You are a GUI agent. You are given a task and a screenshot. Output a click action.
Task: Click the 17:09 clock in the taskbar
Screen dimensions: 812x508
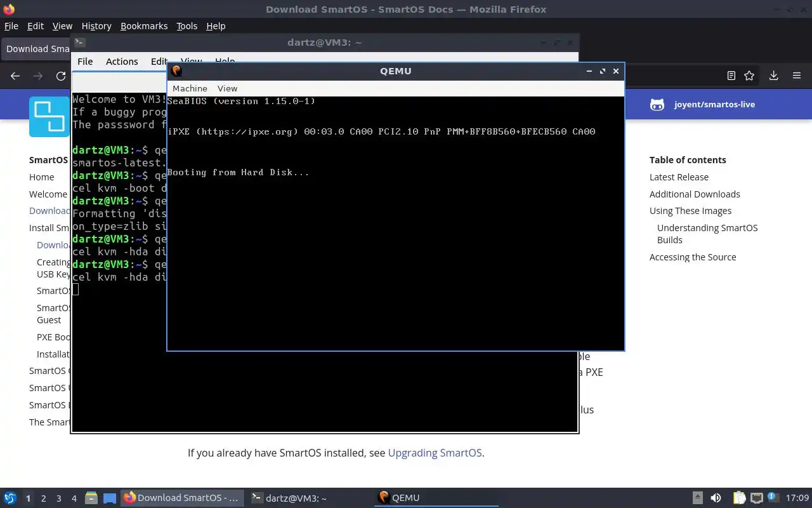pyautogui.click(x=797, y=498)
